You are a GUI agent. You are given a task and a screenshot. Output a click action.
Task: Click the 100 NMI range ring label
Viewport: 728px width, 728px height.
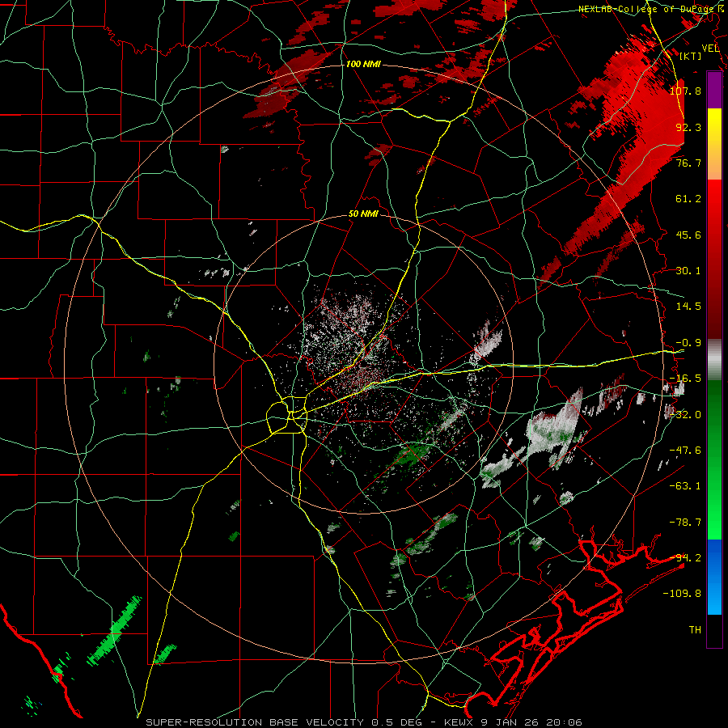(363, 64)
